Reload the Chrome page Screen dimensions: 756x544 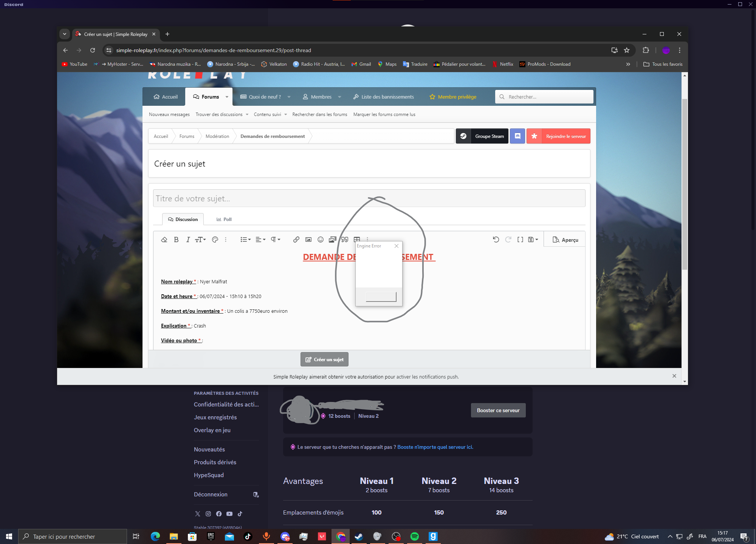[x=93, y=50]
